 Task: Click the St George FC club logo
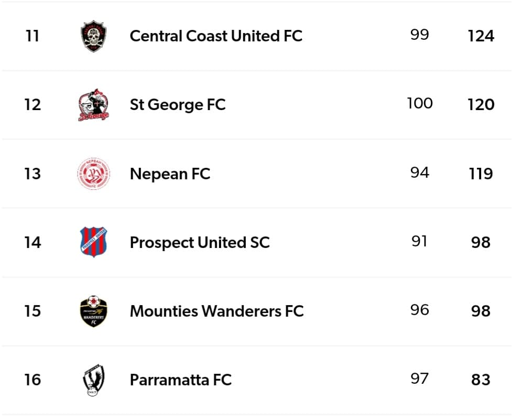[93, 105]
